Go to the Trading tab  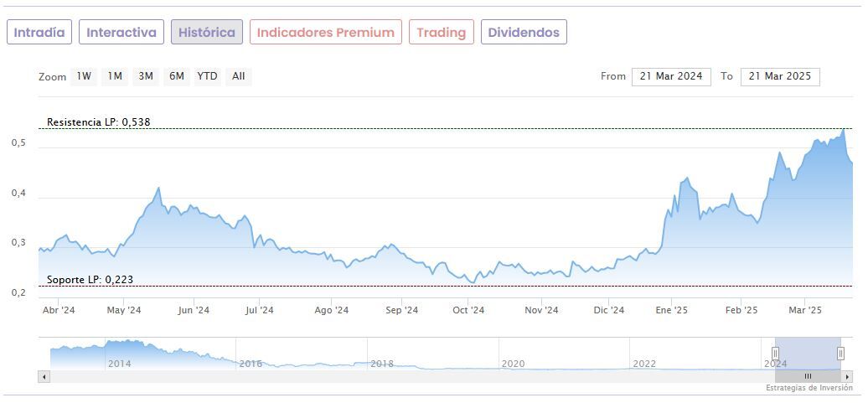coord(441,33)
